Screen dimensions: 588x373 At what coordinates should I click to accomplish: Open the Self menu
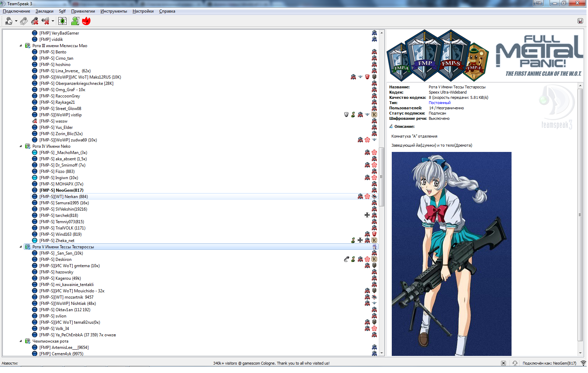click(x=62, y=11)
